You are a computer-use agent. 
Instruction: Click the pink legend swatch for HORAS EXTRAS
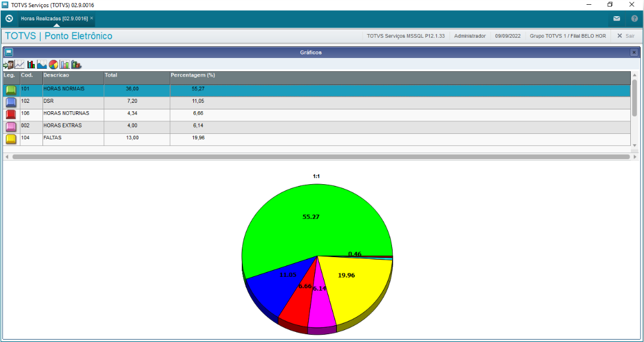pos(11,127)
